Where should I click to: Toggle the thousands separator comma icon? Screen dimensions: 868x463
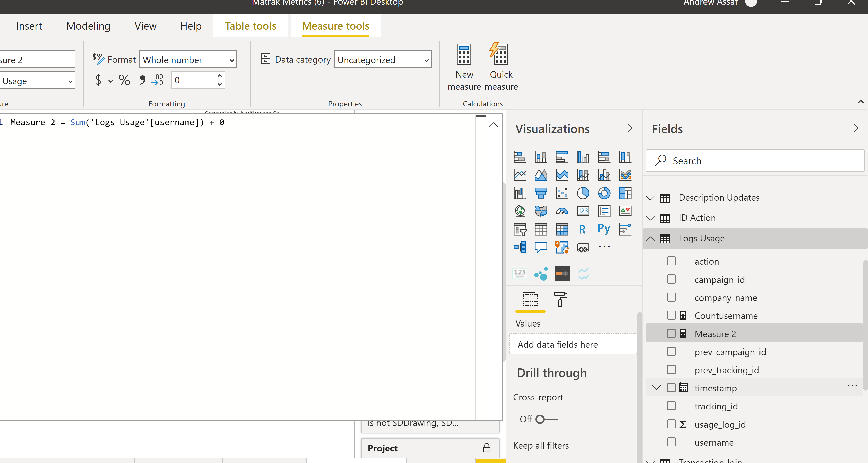pos(143,80)
